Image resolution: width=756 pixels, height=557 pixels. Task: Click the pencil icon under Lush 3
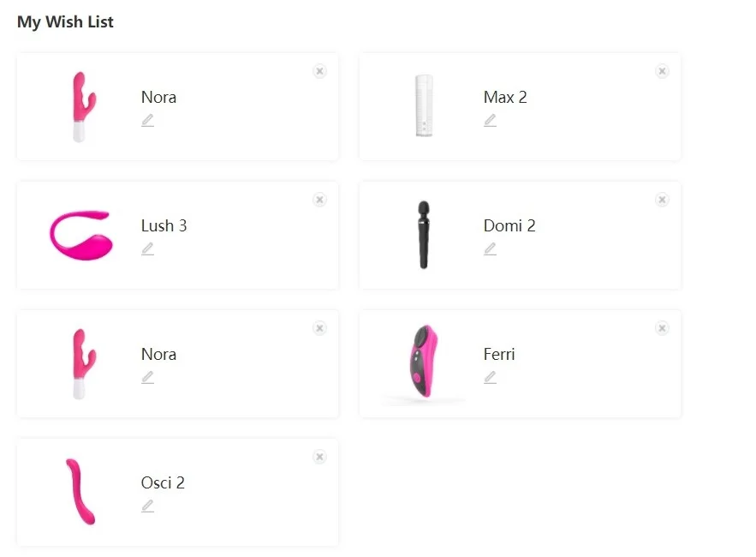pyautogui.click(x=147, y=249)
